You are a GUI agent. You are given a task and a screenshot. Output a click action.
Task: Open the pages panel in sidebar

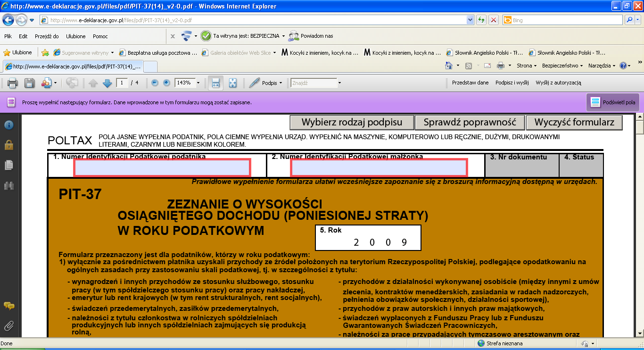(8, 165)
